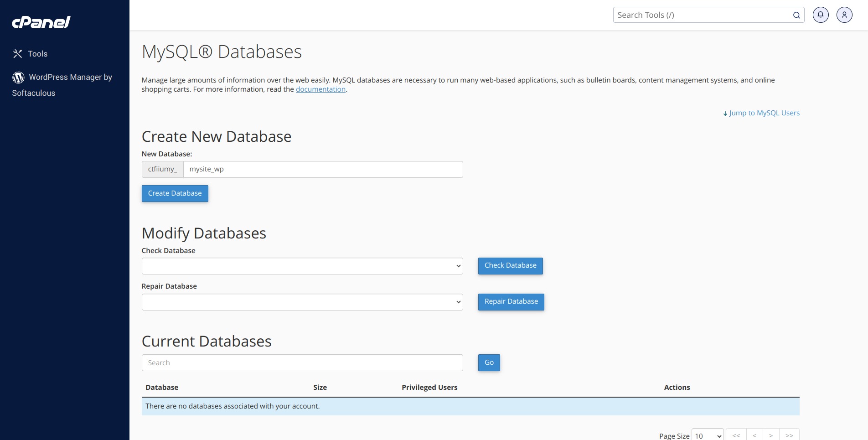
Task: Go to last page with >> button
Action: [x=790, y=435]
